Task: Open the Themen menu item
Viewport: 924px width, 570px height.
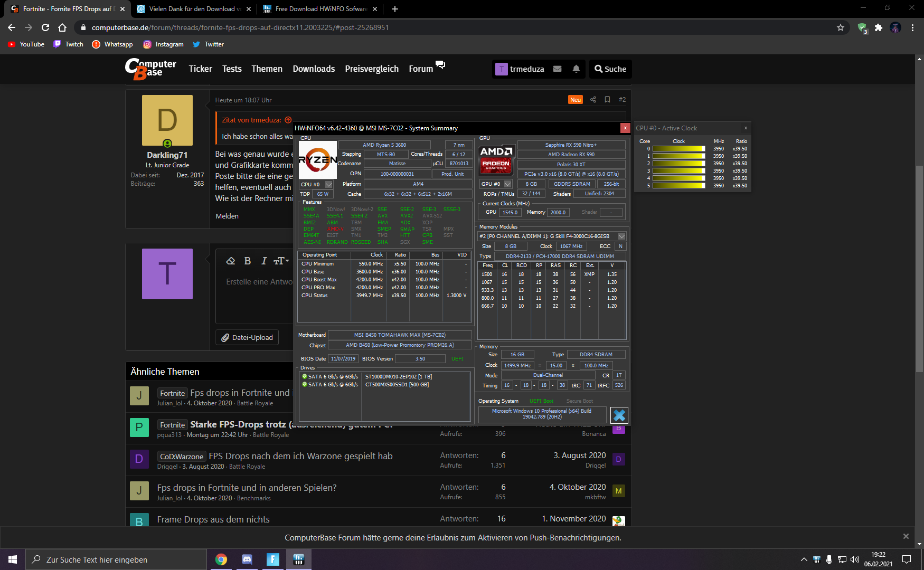Action: coord(267,69)
